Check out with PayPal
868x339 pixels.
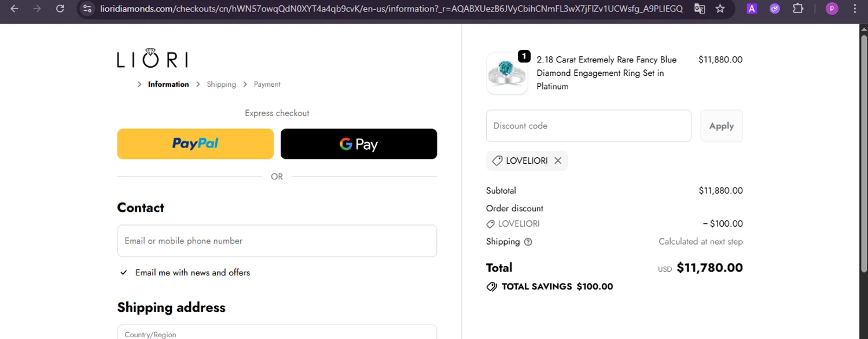[x=196, y=143]
